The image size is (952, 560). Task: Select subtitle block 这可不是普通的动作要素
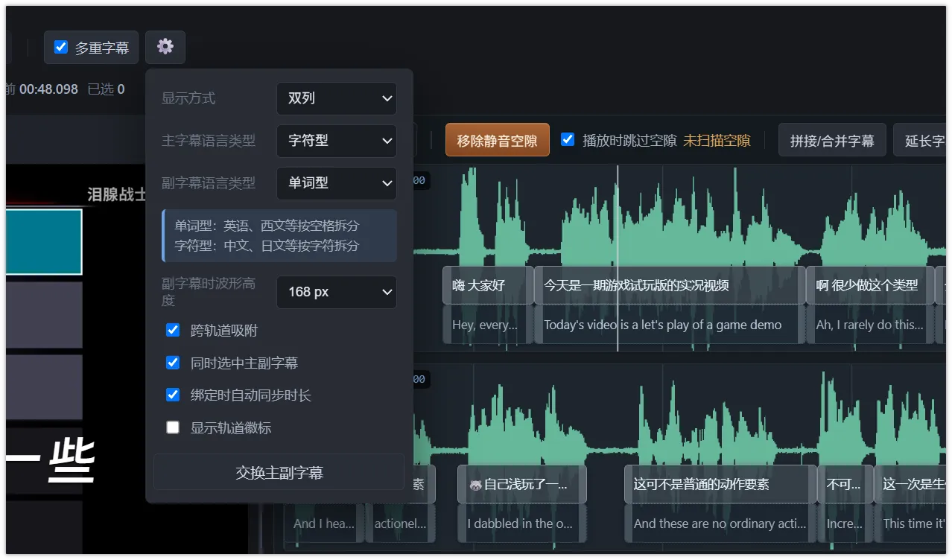(x=720, y=484)
